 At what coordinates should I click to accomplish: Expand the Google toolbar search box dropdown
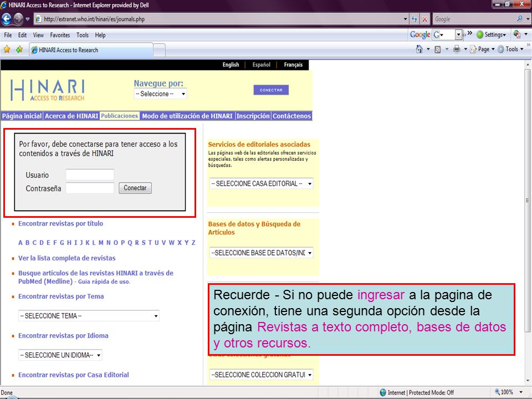pyautogui.click(x=459, y=34)
